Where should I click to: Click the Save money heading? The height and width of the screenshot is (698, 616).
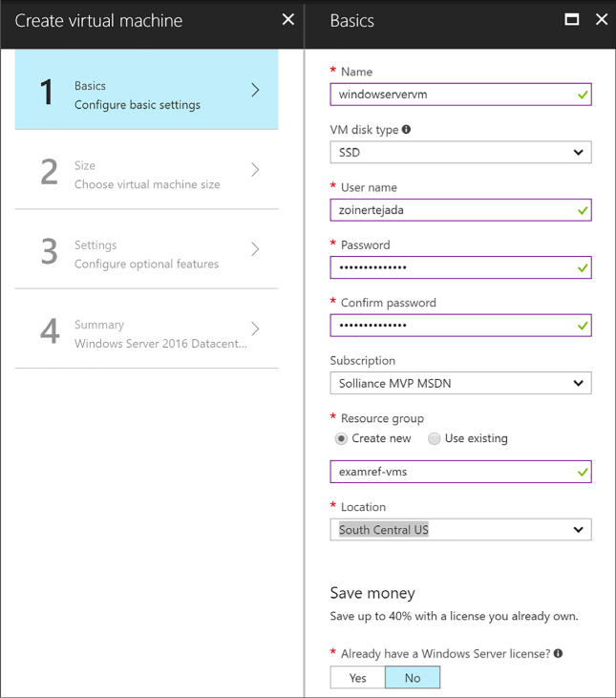(372, 593)
